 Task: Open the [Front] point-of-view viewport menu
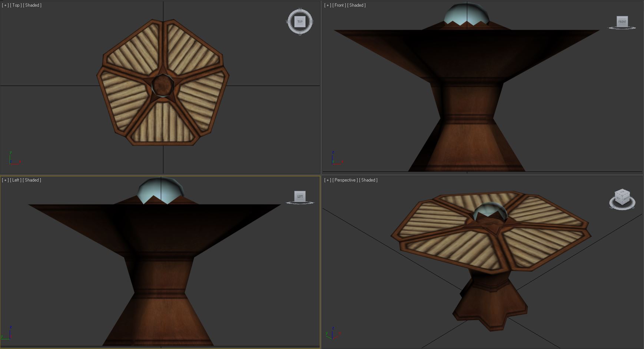339,5
